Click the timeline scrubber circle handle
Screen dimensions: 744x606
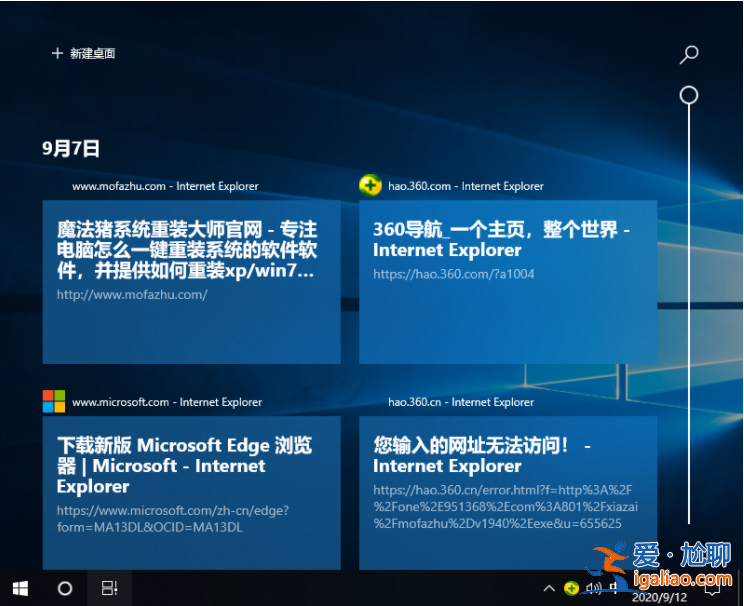(x=688, y=95)
